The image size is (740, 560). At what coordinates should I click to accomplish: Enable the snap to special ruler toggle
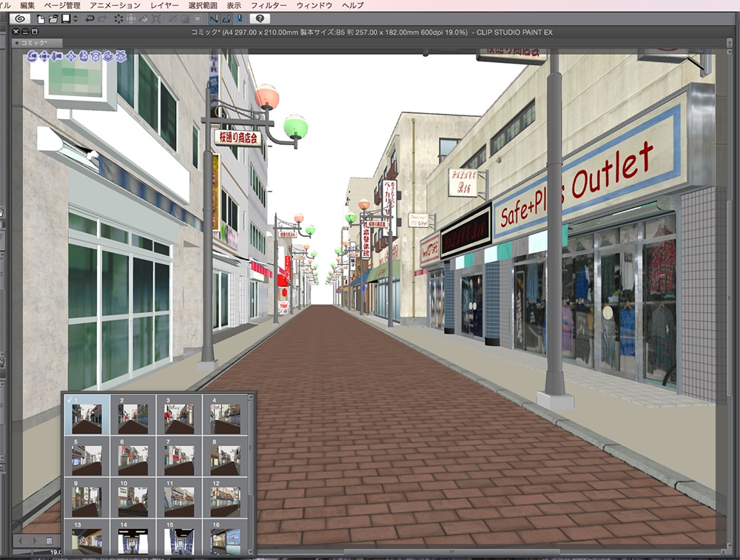coord(225,20)
